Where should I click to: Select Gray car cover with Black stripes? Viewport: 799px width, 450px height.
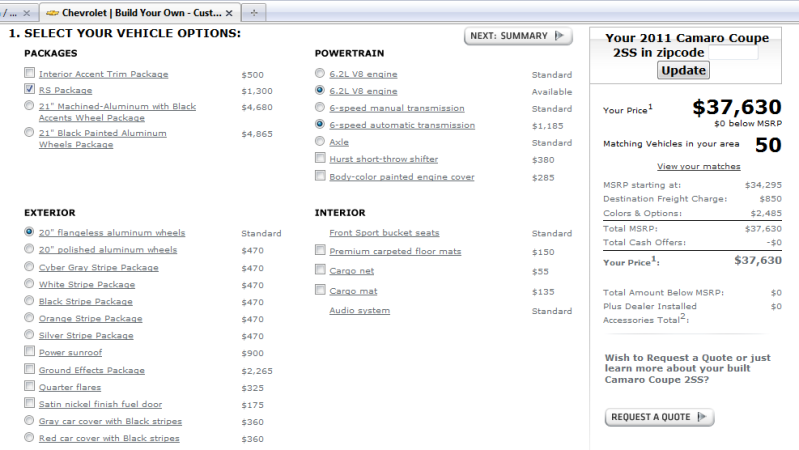click(x=29, y=420)
